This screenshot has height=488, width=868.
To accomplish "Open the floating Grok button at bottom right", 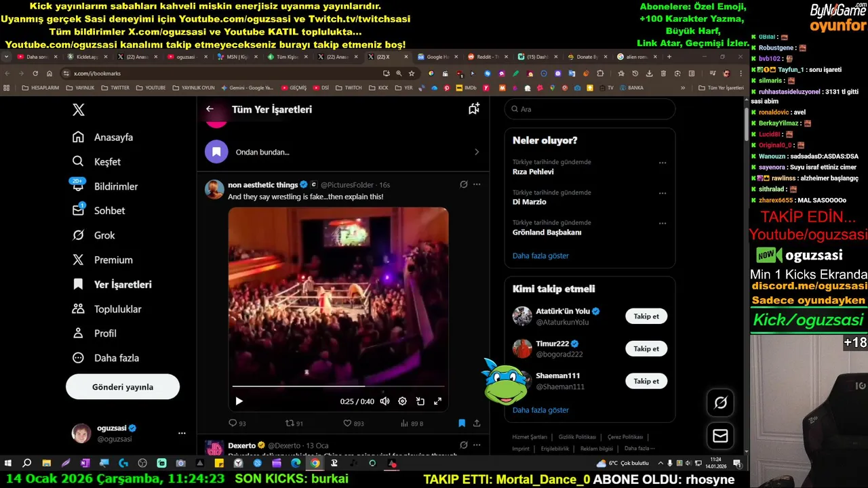I will click(x=721, y=403).
